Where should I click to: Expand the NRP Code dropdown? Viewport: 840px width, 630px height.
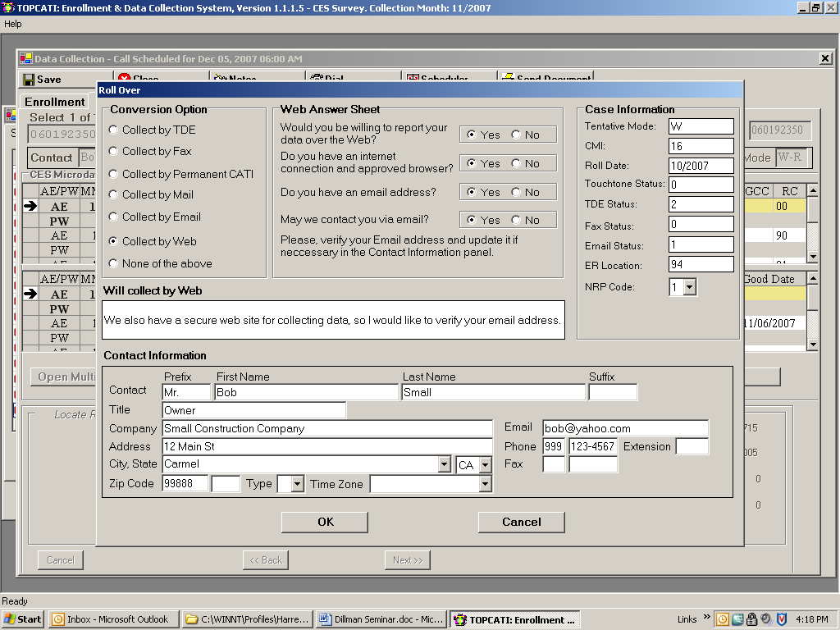(689, 287)
